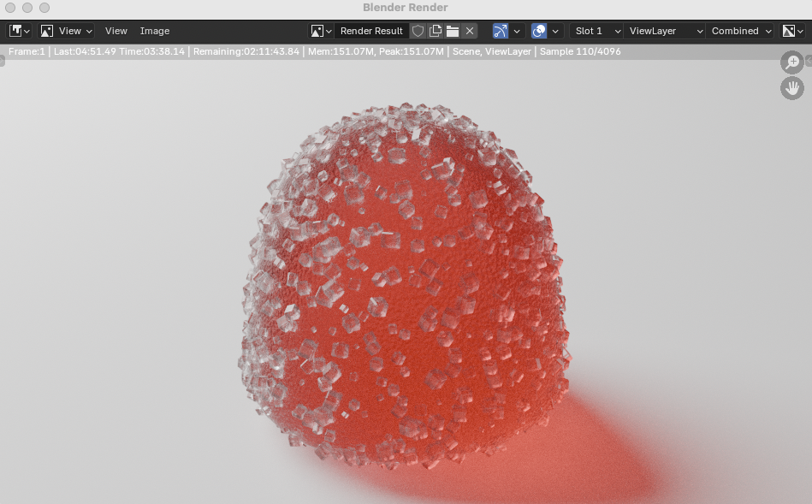Unlink the Render Result image
This screenshot has height=504, width=812.
pos(470,31)
